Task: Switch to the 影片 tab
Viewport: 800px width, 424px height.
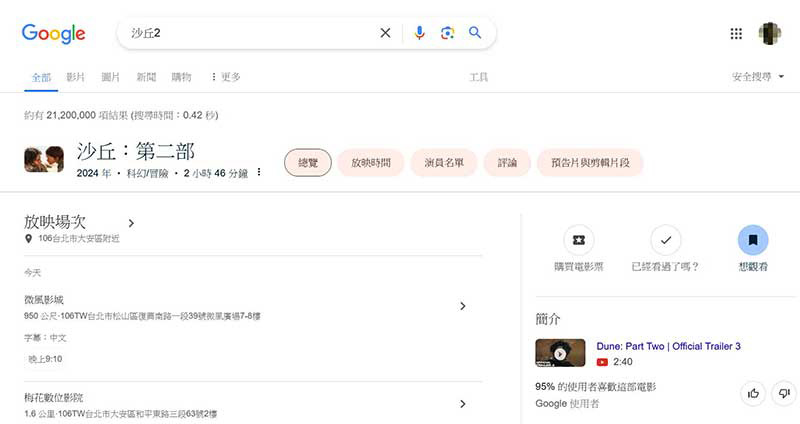Action: tap(76, 77)
